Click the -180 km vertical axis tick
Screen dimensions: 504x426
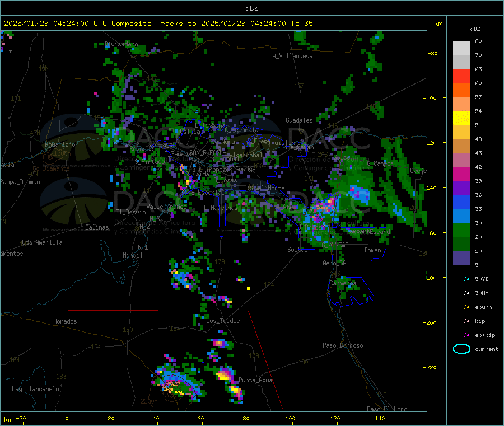(x=432, y=278)
